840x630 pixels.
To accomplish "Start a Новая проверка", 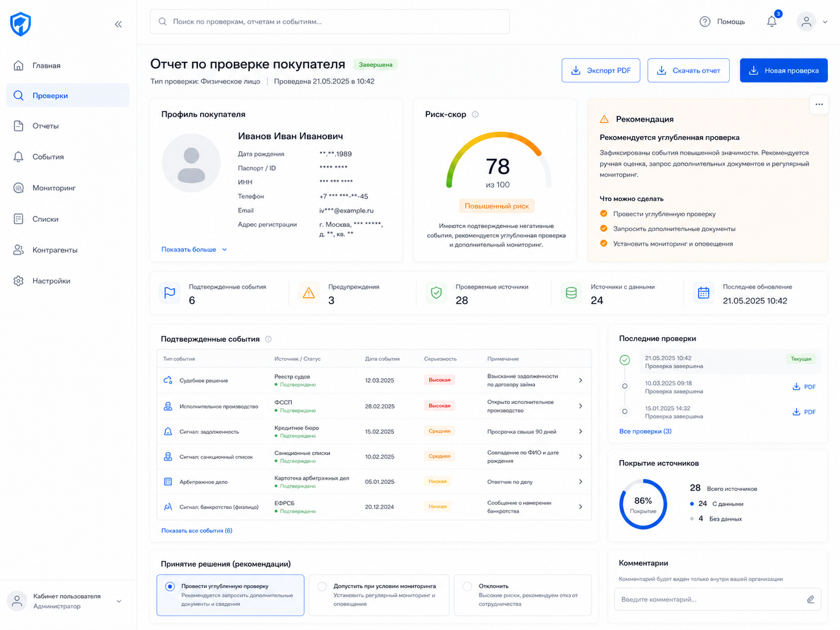I will tap(784, 70).
